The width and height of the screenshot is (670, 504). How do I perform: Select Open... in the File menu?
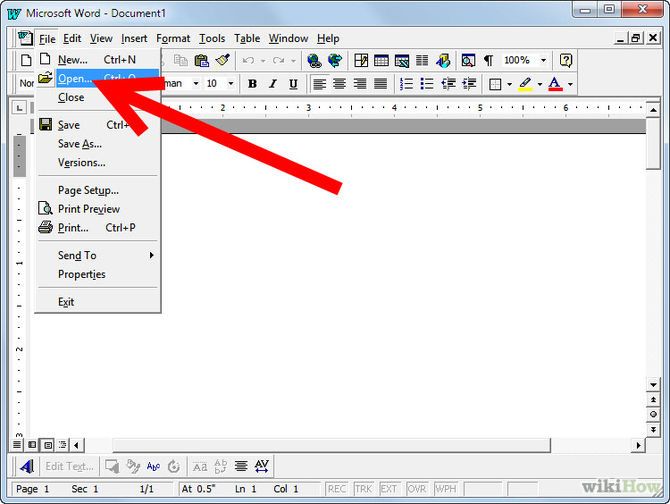point(98,79)
